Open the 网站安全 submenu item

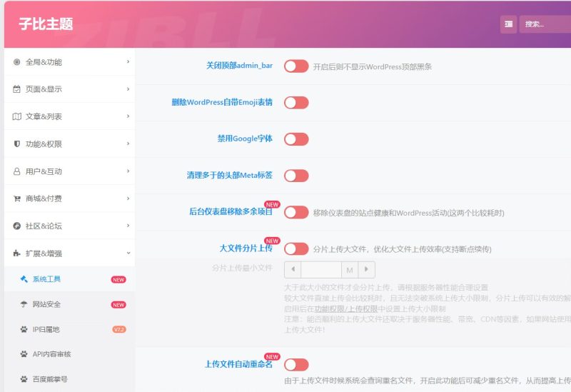click(69, 304)
